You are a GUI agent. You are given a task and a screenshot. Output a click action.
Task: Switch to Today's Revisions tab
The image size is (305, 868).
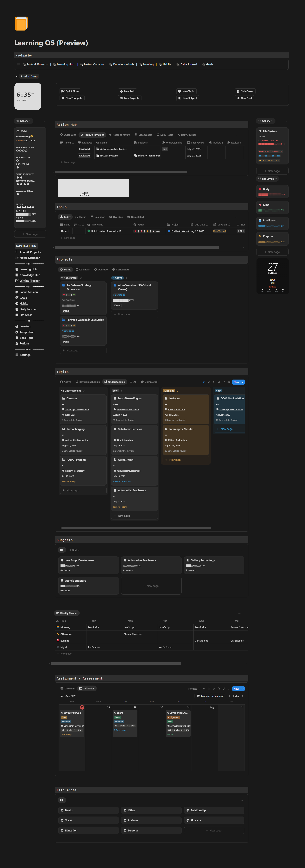92,135
